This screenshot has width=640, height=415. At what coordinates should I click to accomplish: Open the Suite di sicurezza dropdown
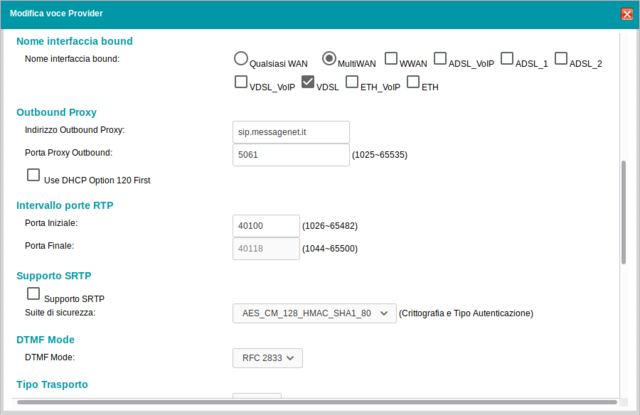tap(314, 313)
